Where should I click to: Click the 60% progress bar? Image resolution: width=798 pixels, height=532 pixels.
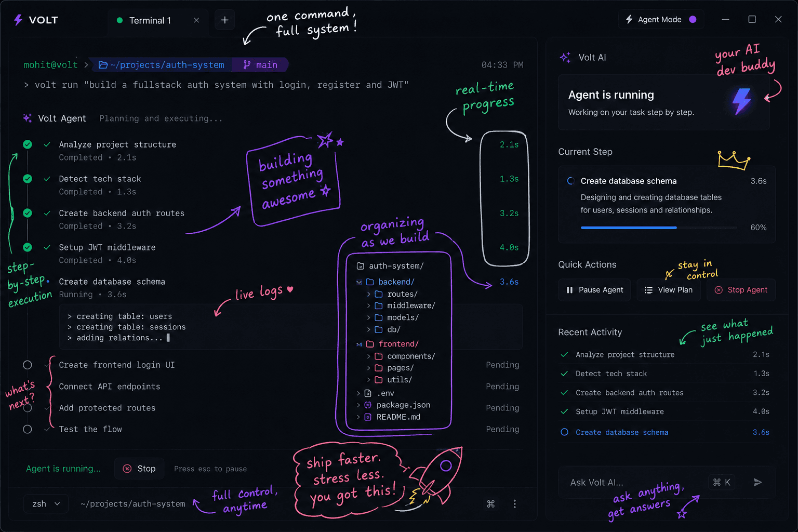659,228
